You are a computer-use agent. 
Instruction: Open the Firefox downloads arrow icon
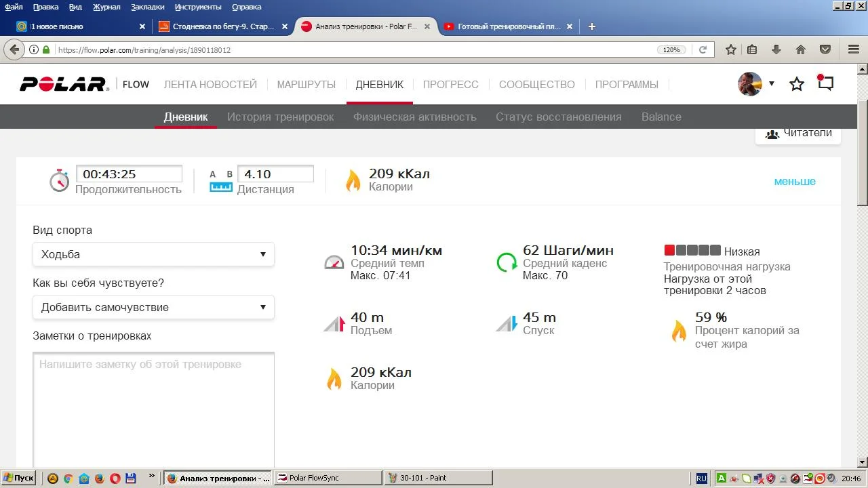point(777,49)
